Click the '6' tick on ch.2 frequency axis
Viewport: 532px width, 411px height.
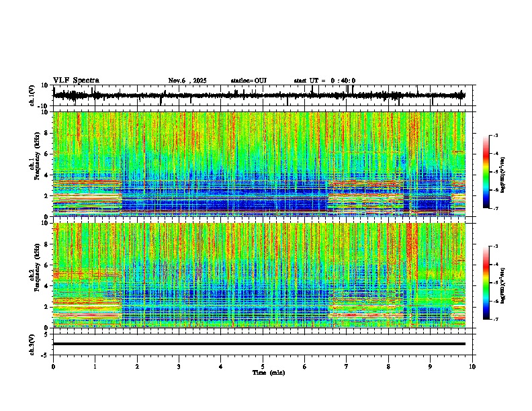point(47,265)
